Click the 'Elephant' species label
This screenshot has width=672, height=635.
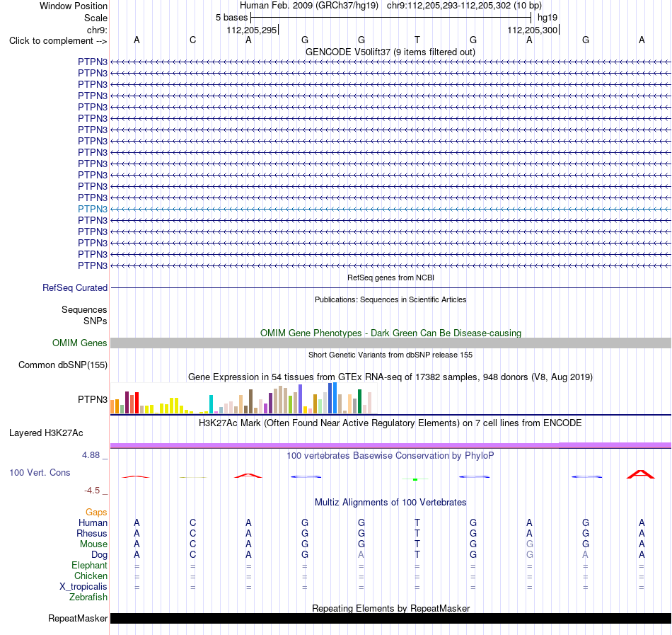coord(89,565)
